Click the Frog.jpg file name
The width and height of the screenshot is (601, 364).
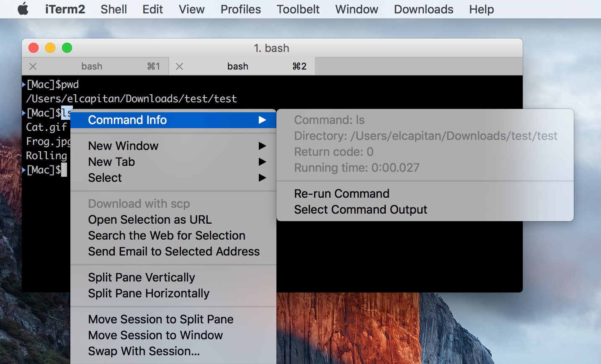tap(48, 142)
